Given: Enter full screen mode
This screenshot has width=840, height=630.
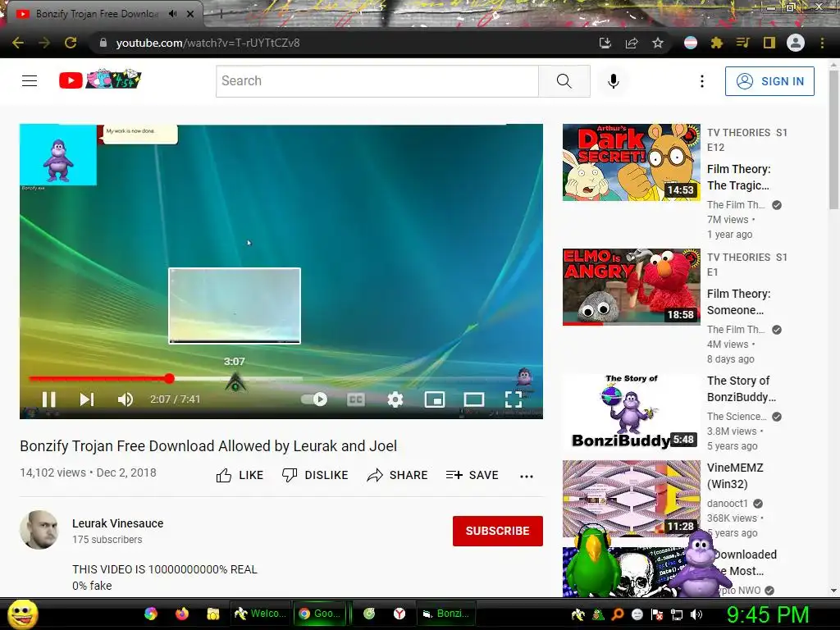Looking at the screenshot, I should tap(514, 399).
